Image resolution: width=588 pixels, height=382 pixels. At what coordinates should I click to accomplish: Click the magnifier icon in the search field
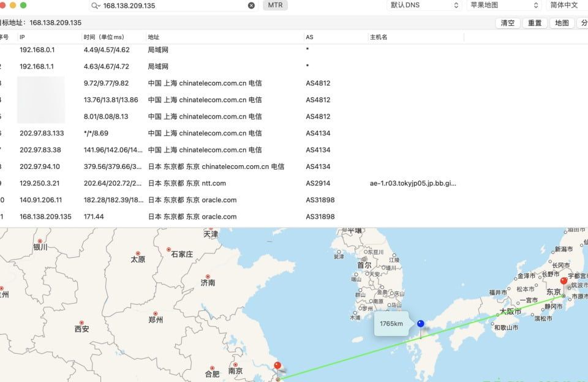click(x=96, y=6)
